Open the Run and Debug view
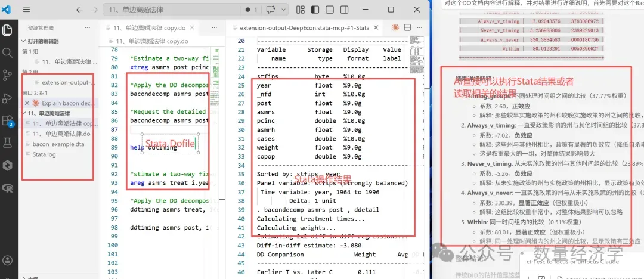Viewport: 644px width, 279px height. [x=7, y=98]
